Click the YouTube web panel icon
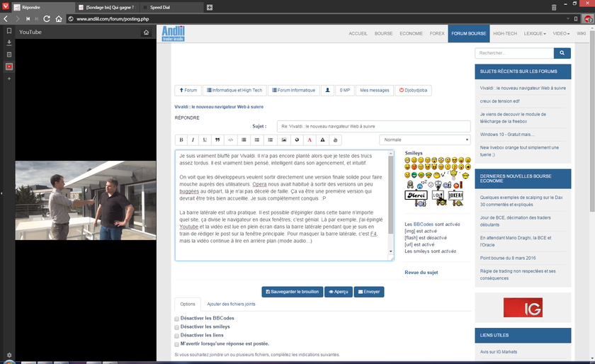Image resolution: width=595 pixels, height=364 pixels. coord(8,67)
